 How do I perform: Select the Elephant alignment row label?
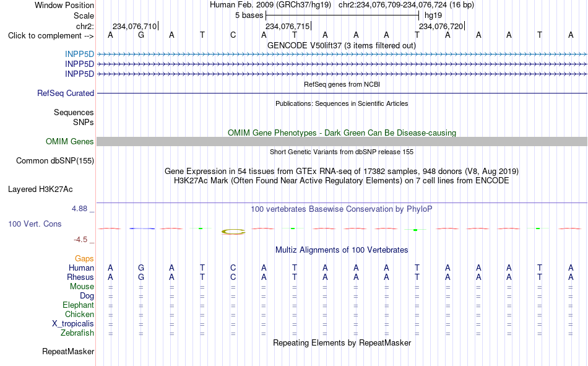[78, 305]
